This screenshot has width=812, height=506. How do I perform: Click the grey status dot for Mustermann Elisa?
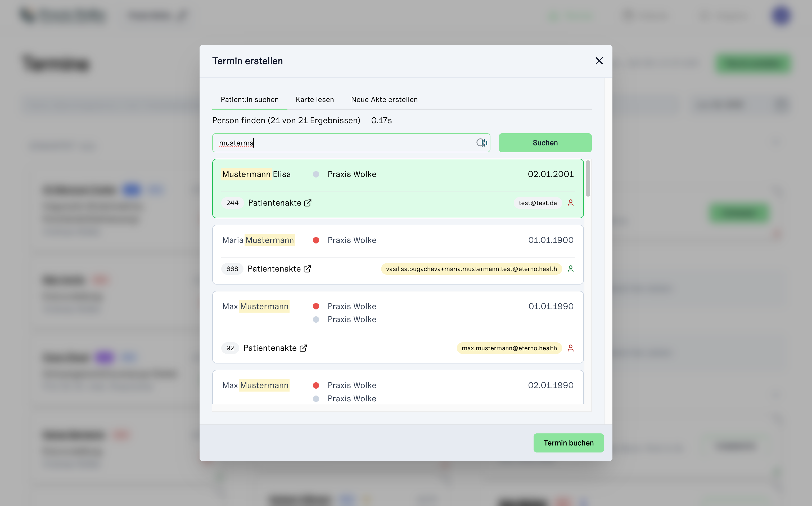coord(316,174)
